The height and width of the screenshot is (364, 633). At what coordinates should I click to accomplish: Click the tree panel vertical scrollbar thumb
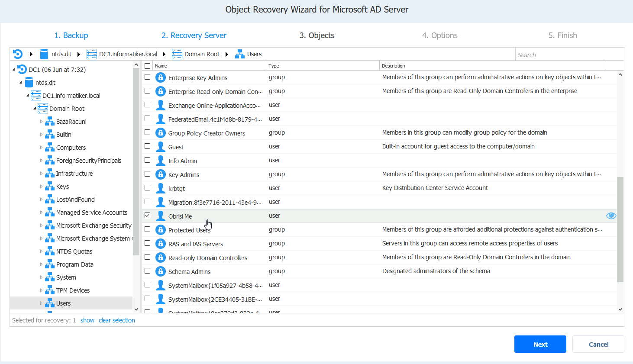(x=136, y=162)
